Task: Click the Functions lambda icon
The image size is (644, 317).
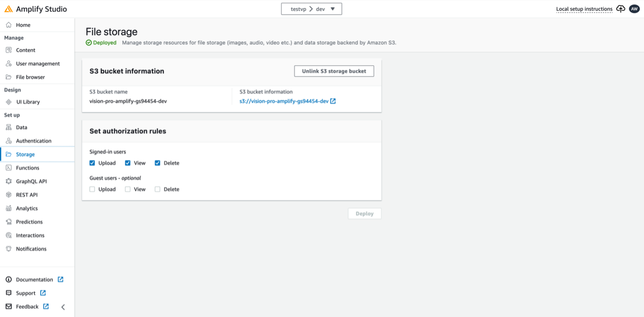Action: tap(9, 168)
